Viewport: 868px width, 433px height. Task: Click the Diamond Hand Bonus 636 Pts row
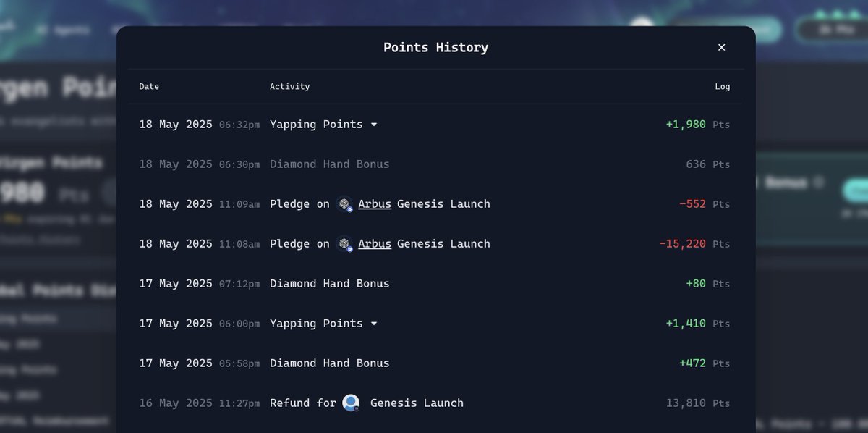[x=435, y=164]
